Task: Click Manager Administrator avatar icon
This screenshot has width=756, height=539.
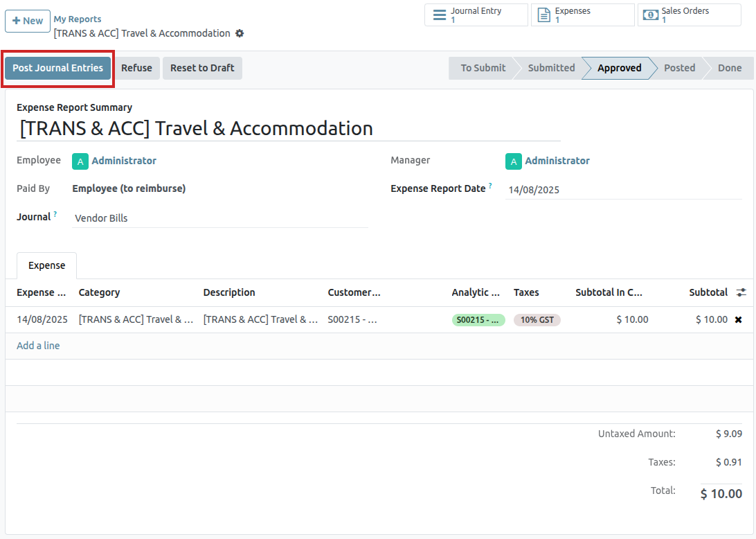Action: pos(513,161)
